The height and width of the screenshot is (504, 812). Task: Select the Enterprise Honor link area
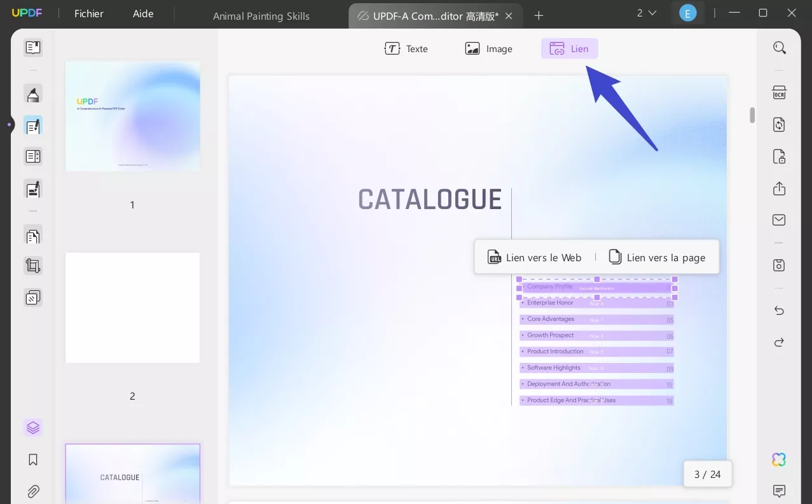[596, 303]
